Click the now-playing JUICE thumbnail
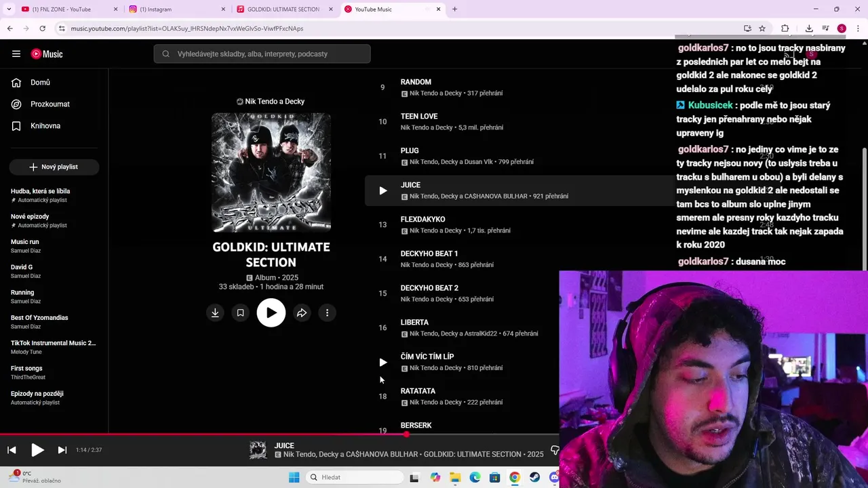 point(258,450)
